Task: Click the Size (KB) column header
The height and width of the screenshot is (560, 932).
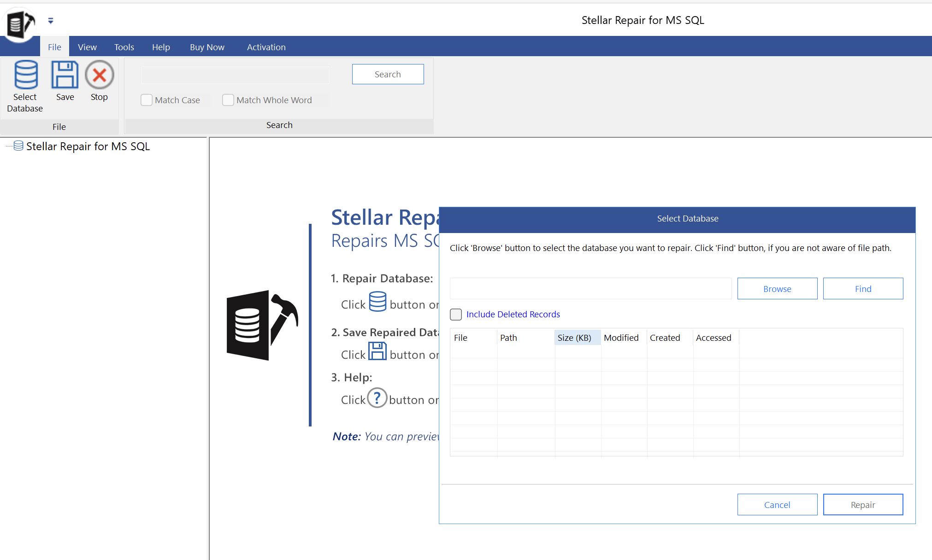Action: (578, 338)
